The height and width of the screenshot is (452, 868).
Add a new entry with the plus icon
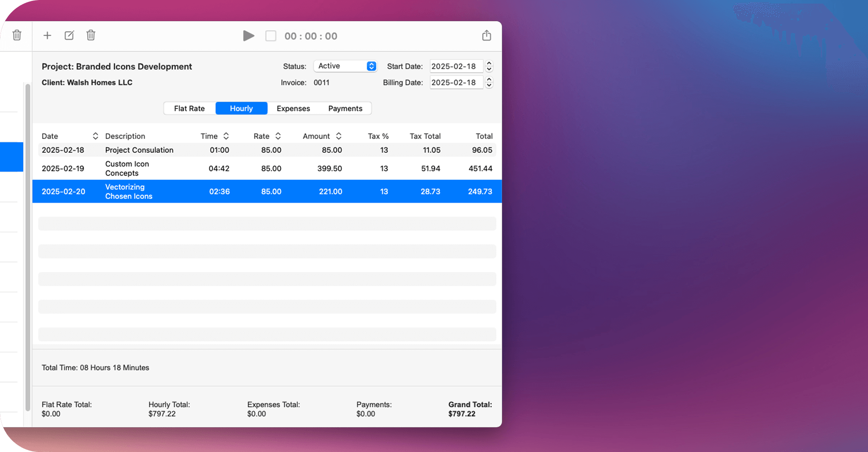coord(47,35)
